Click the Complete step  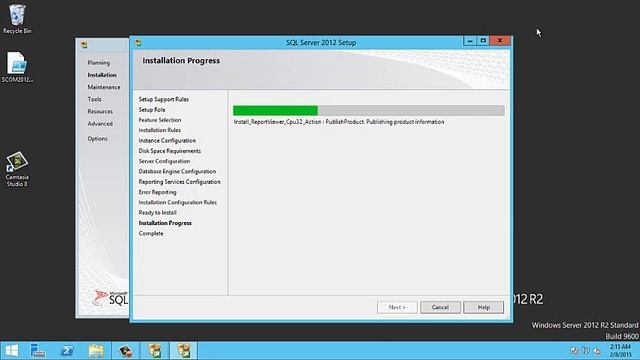151,233
